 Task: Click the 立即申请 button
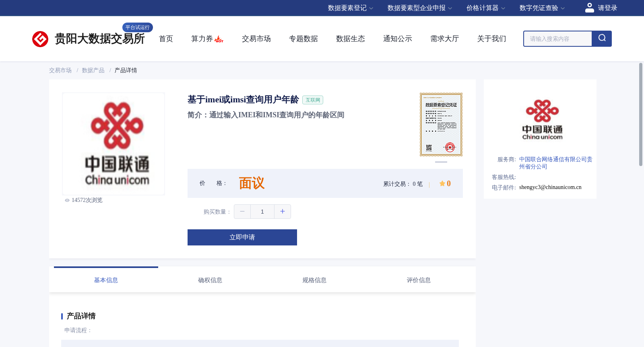tap(242, 237)
